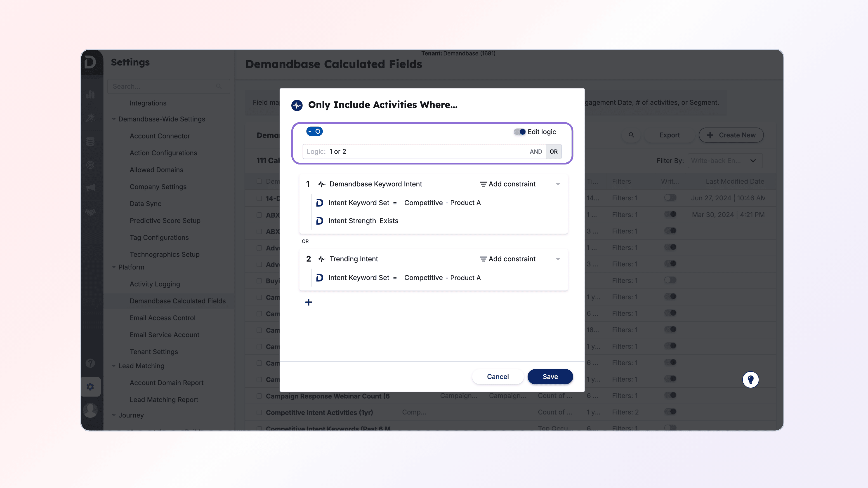Click the search magnifier beside Export
The image size is (868, 488).
[x=631, y=135]
